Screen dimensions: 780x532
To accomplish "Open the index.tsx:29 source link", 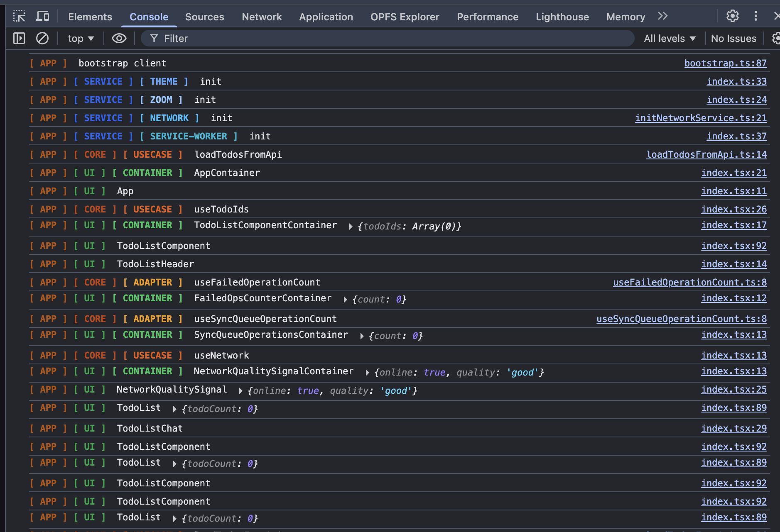I will 734,428.
